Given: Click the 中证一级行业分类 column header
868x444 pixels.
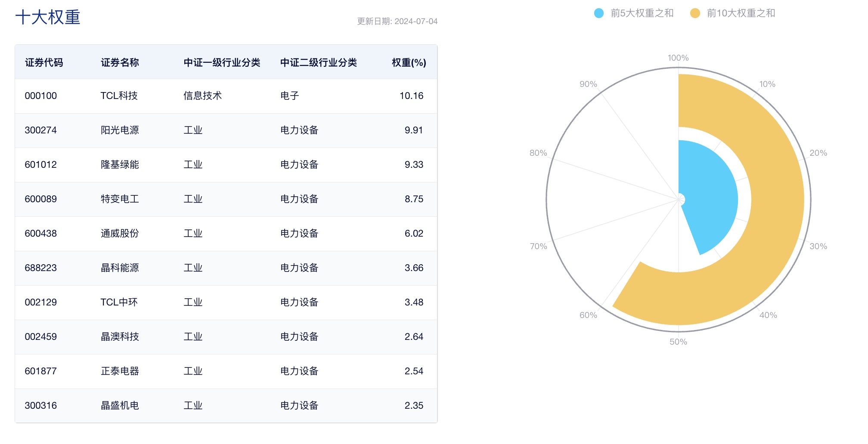Looking at the screenshot, I should pyautogui.click(x=222, y=62).
